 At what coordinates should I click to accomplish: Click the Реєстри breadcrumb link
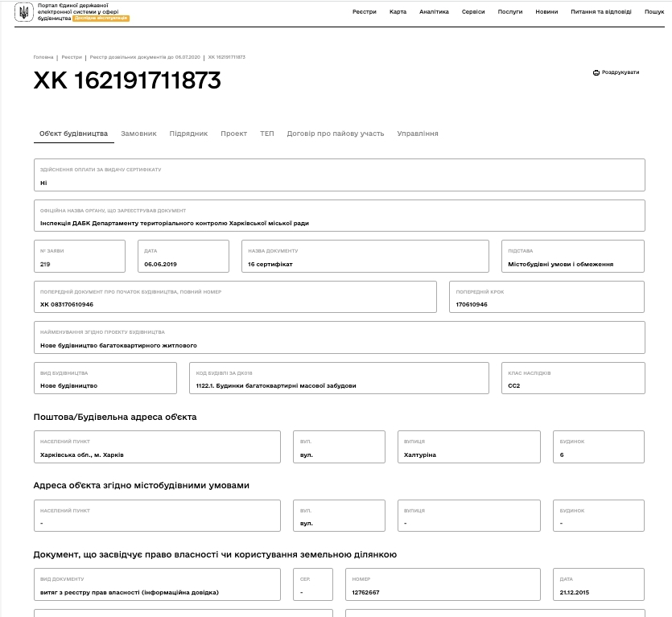point(72,57)
